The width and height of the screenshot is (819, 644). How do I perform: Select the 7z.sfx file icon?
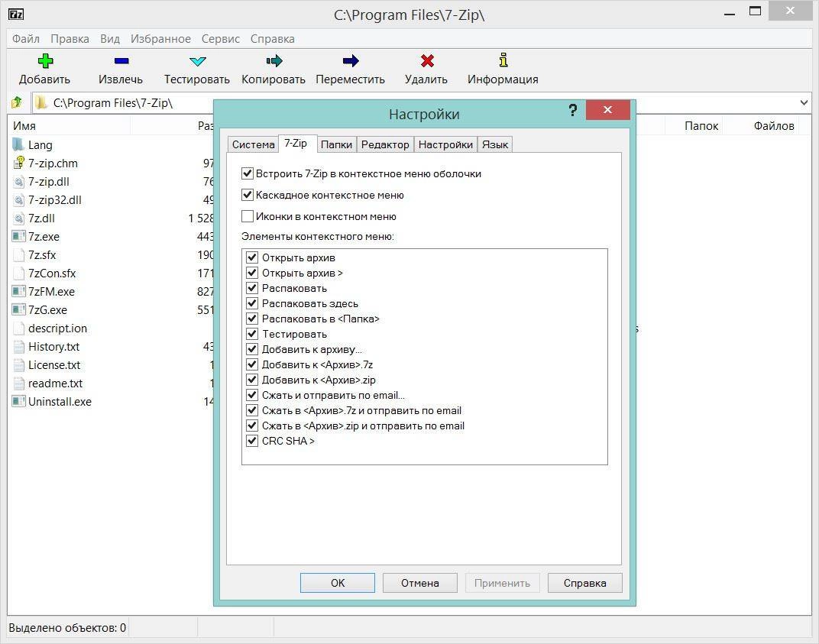point(19,255)
